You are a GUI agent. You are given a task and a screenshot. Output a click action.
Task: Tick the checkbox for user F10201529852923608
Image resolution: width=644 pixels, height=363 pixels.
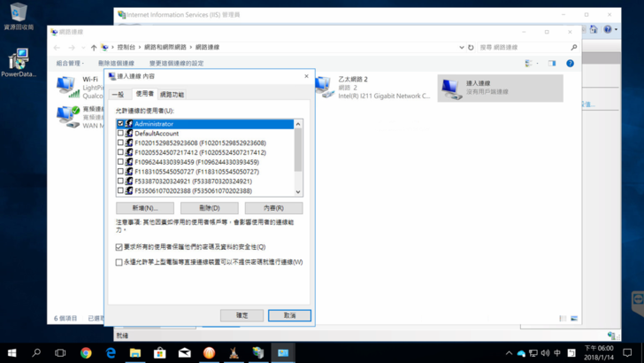[120, 143]
